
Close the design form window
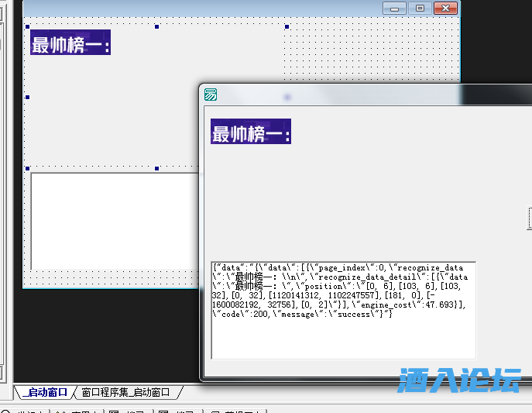[445, 8]
